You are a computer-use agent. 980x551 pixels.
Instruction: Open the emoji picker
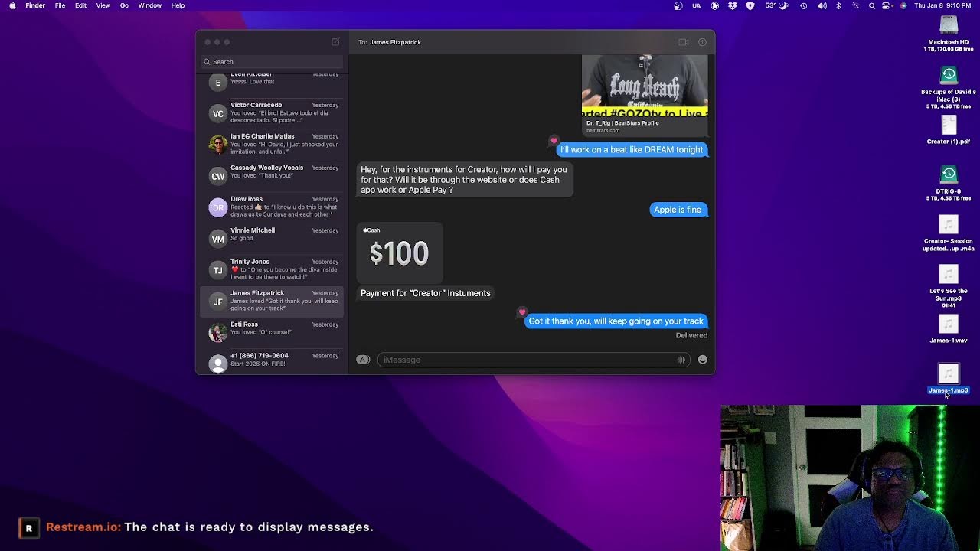(702, 360)
